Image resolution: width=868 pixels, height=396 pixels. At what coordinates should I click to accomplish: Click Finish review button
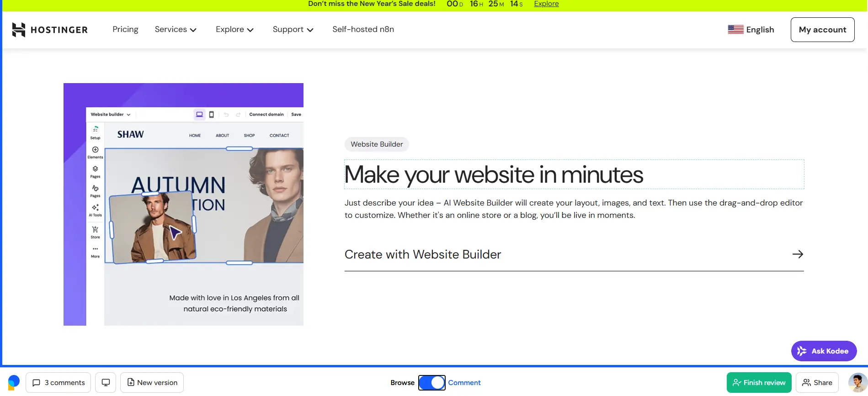[x=759, y=383]
